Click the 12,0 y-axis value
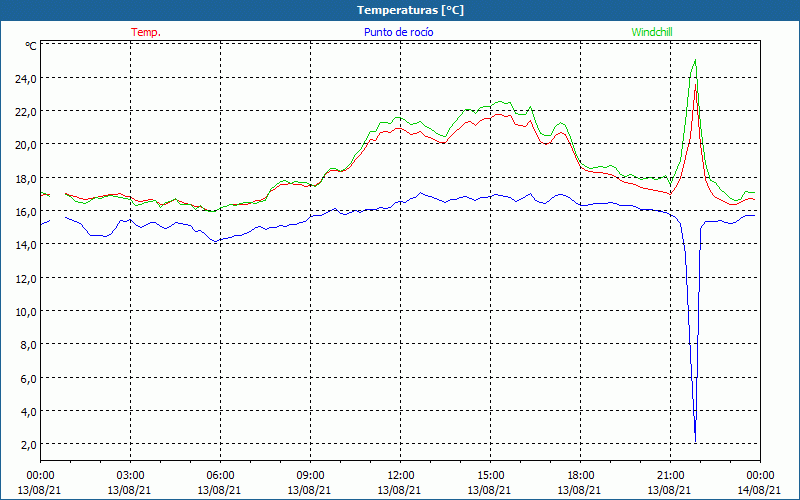The width and height of the screenshot is (800, 500). [x=26, y=278]
